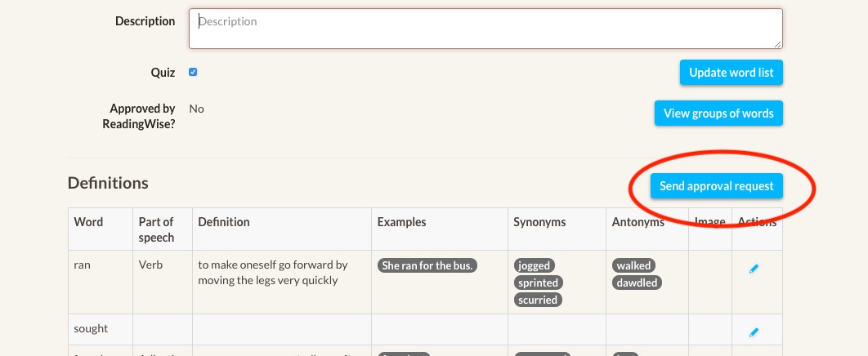Toggle the Quiz checkbox

coord(193,73)
